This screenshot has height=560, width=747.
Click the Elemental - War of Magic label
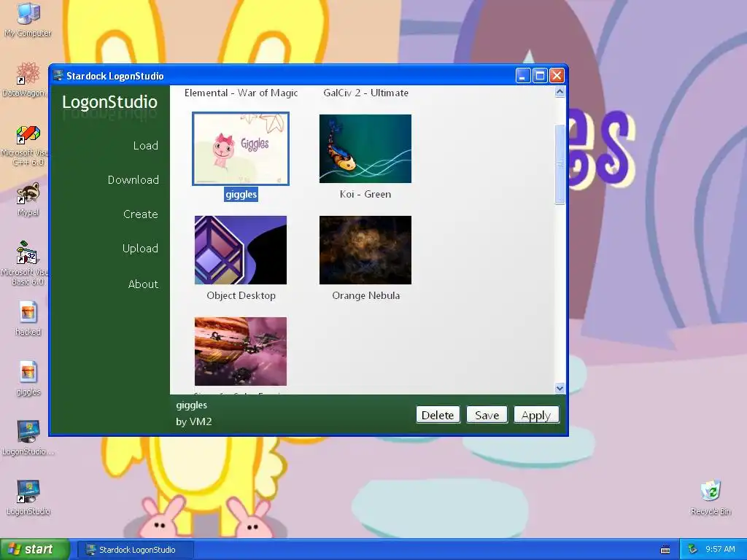(x=241, y=93)
